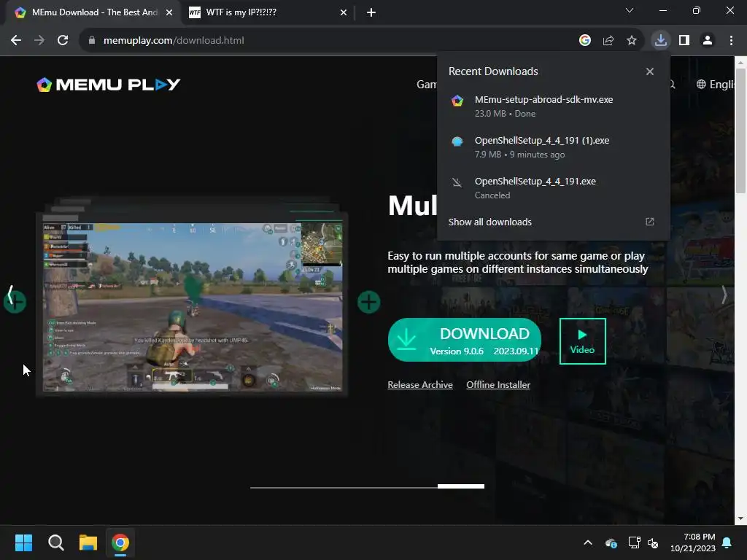Click Show all downloads
Viewport: 747px width, 560px height.
[489, 222]
